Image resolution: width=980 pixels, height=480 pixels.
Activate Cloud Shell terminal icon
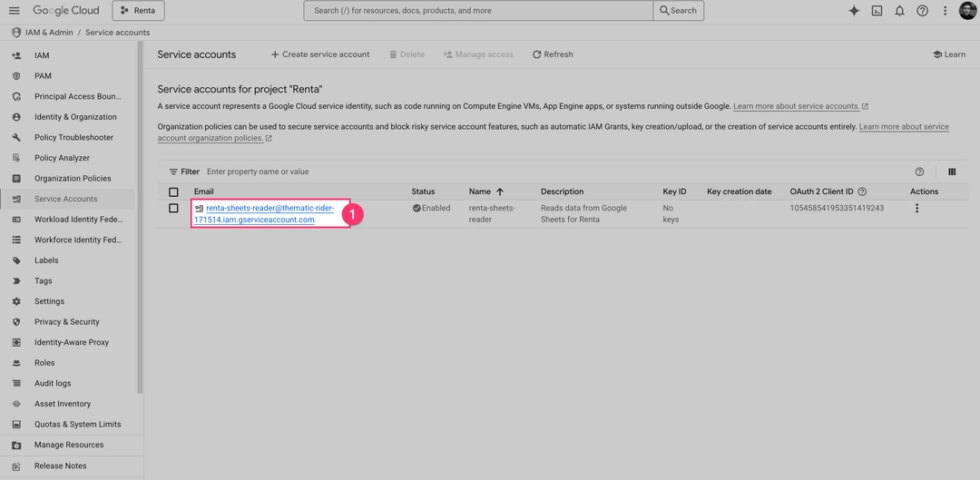(x=877, y=11)
